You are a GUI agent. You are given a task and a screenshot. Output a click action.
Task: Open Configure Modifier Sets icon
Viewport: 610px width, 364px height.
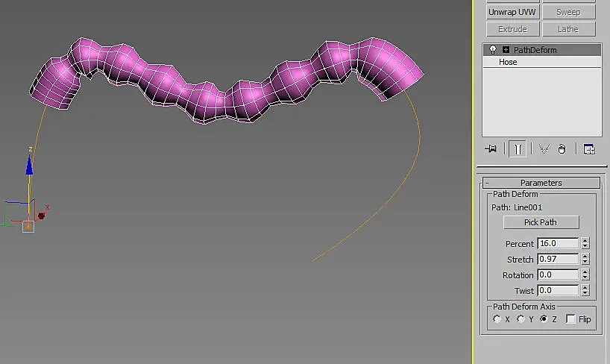(x=589, y=149)
